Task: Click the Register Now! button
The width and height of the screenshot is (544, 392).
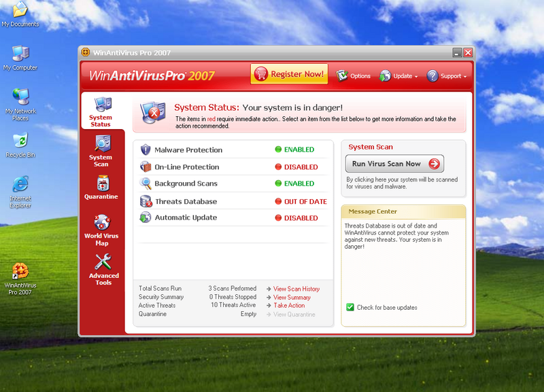Action: coord(289,74)
